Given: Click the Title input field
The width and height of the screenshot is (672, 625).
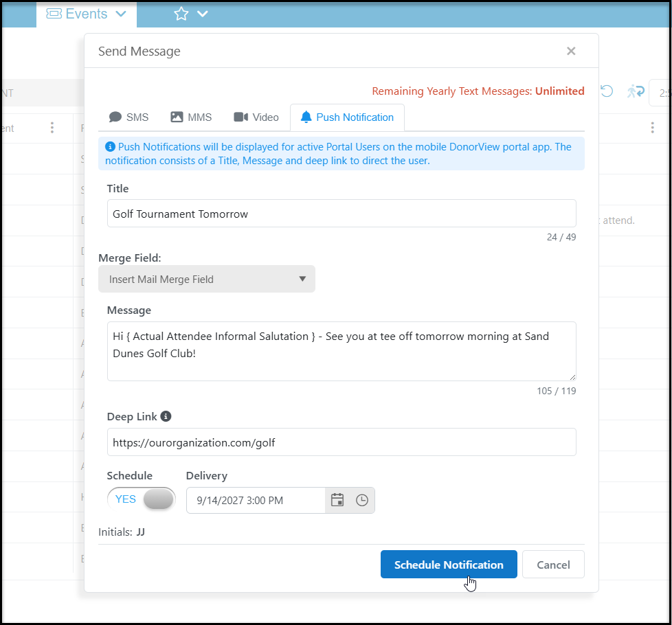Looking at the screenshot, I should 341,214.
